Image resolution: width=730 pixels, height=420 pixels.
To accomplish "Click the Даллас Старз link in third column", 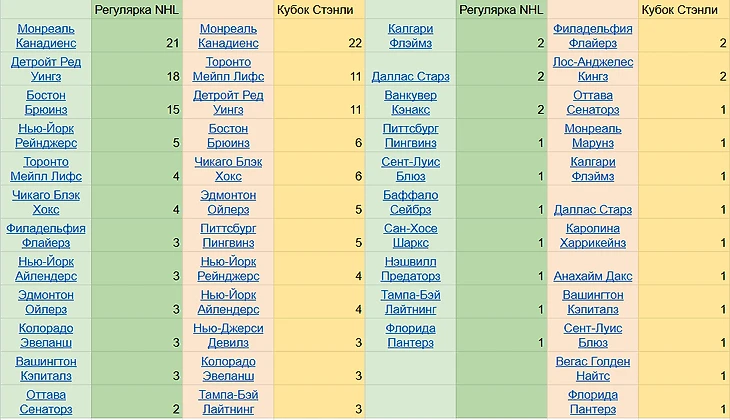I will click(411, 76).
